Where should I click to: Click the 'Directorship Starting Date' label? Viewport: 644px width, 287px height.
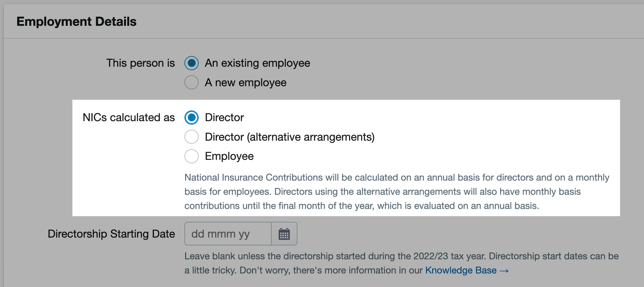pos(111,234)
